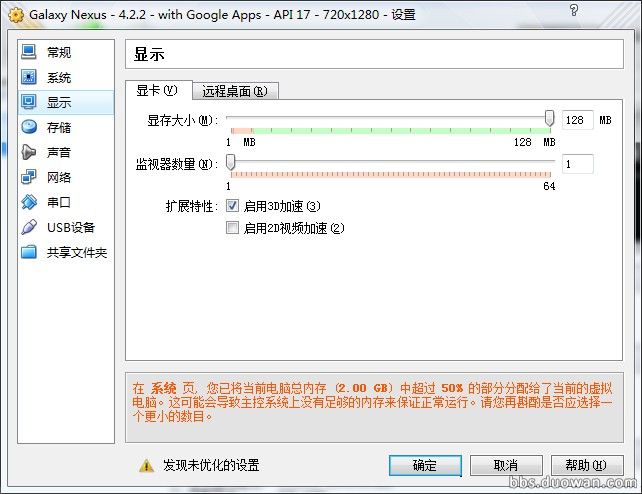Click the 监视器数量(N) label
The height and width of the screenshot is (494, 642).
point(177,164)
